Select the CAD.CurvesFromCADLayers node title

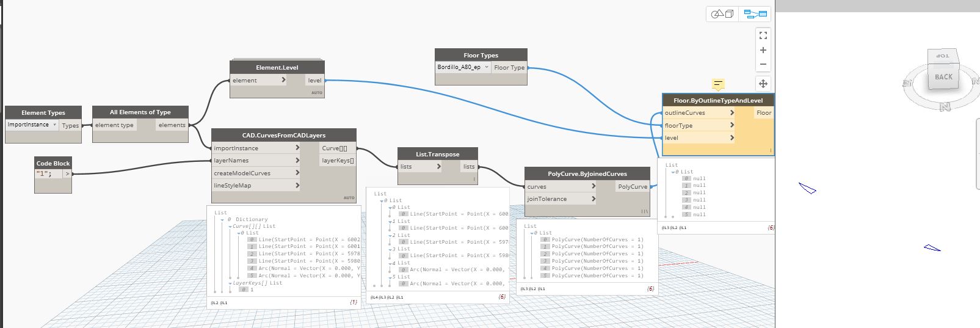(284, 135)
